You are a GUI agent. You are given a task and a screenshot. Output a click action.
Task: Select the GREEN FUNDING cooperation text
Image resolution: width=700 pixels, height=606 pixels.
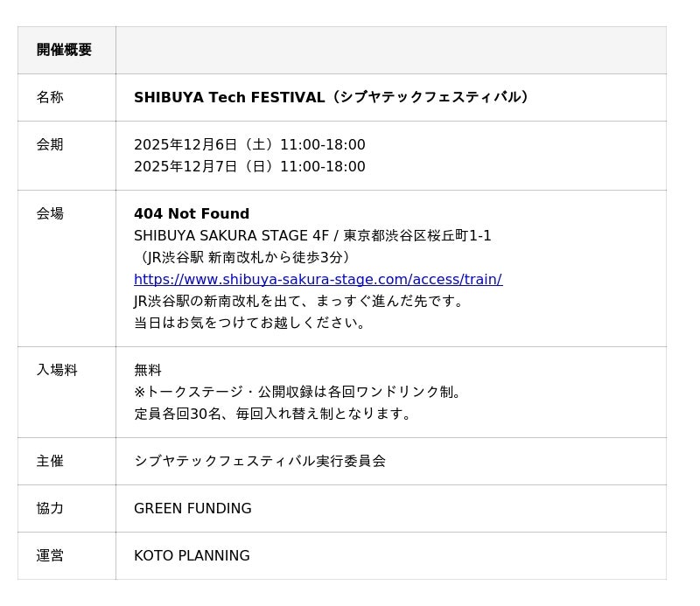point(192,508)
